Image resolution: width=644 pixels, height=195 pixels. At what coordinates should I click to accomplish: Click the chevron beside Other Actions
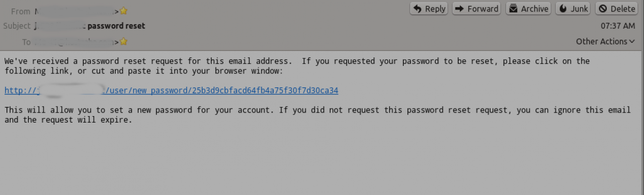632,42
